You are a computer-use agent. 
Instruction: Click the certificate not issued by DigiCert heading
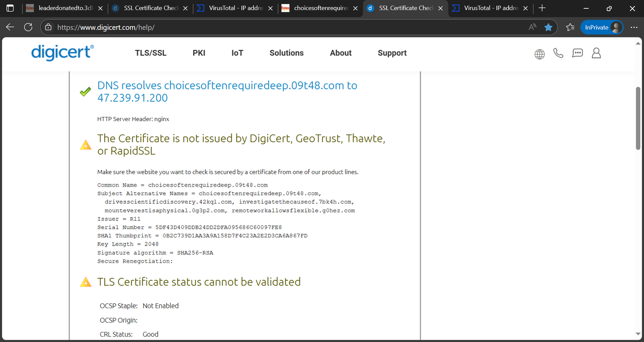tap(241, 145)
